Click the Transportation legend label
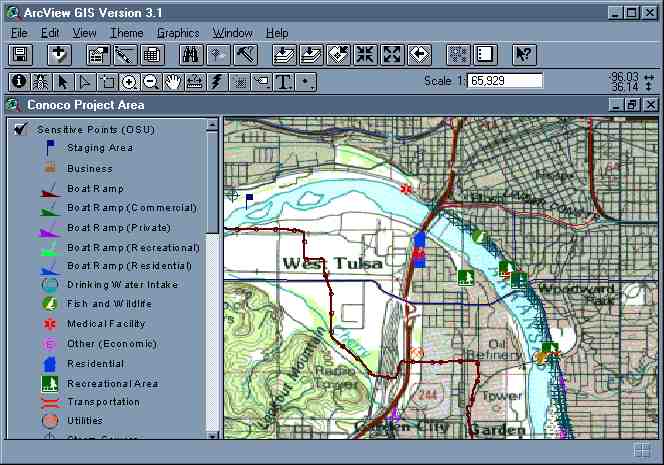Image resolution: width=664 pixels, height=465 pixels. coord(103,402)
